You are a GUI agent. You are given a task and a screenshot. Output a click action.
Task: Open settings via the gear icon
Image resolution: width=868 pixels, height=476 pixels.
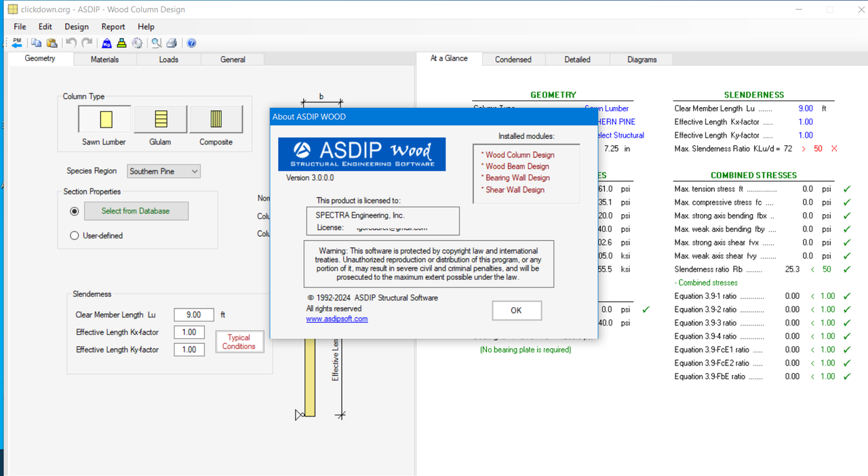tap(137, 43)
